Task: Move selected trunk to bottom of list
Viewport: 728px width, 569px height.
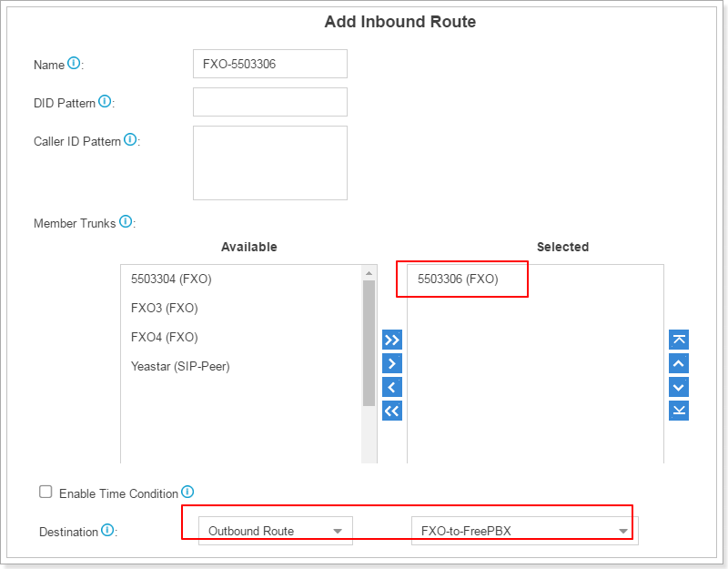Action: (x=679, y=411)
